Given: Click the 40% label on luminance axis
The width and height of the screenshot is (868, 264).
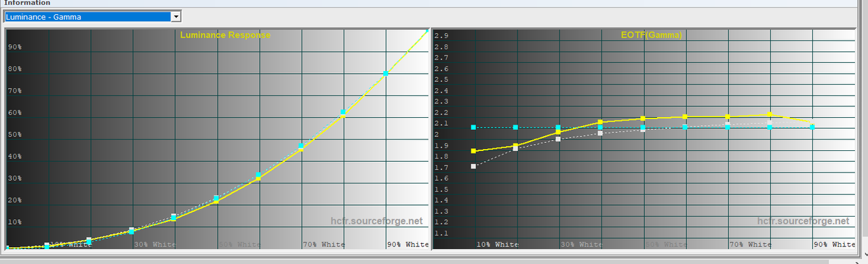Looking at the screenshot, I should coord(15,156).
